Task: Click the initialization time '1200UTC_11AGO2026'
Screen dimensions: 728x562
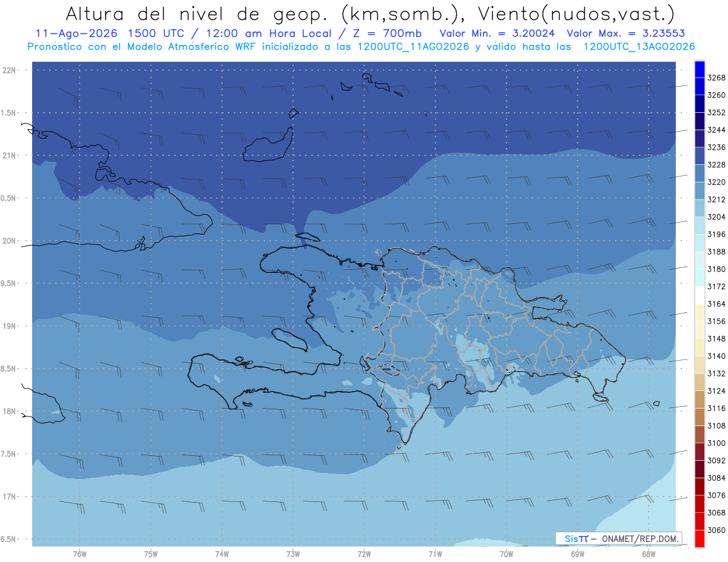Action: point(413,47)
